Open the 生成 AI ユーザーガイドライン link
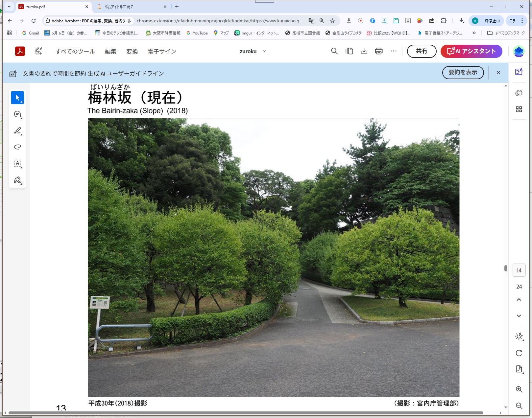This screenshot has height=418, width=532. click(126, 74)
